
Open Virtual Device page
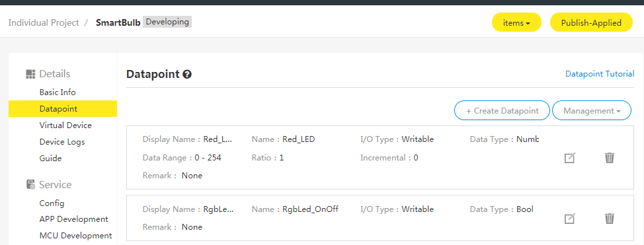coord(65,125)
